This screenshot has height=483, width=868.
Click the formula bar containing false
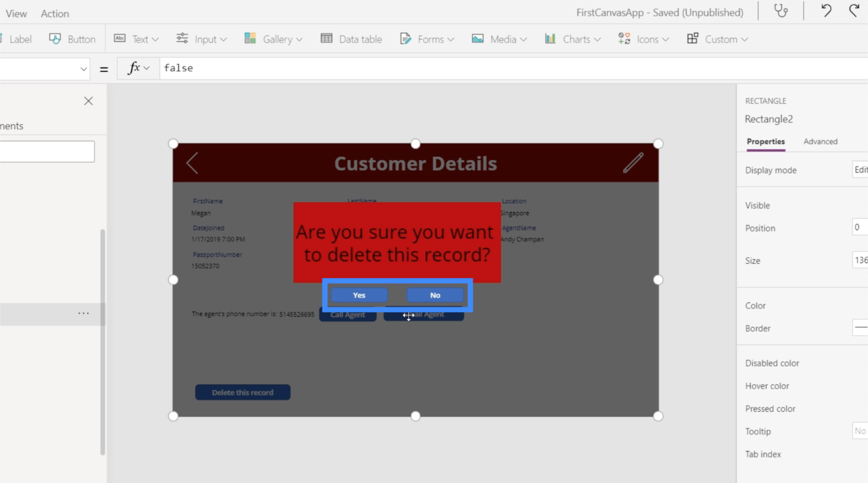click(514, 68)
